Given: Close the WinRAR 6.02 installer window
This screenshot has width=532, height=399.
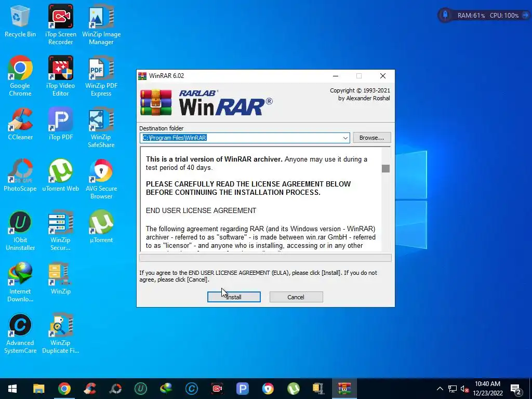Looking at the screenshot, I should pos(383,76).
